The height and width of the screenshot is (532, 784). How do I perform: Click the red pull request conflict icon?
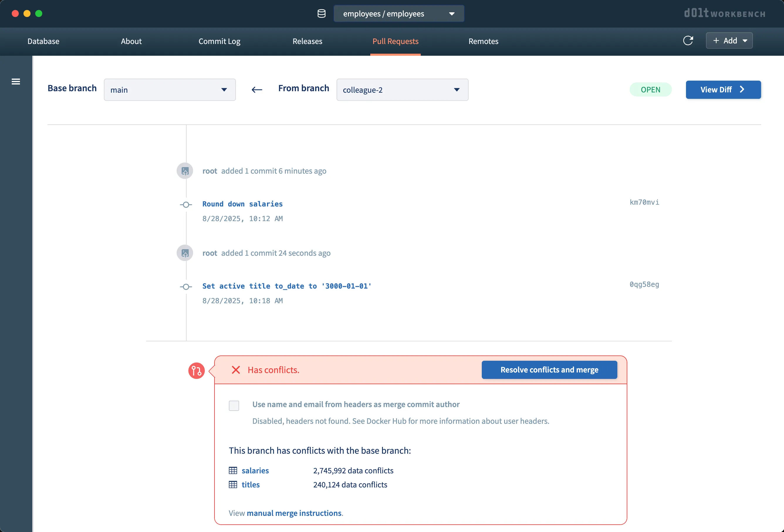pos(196,370)
